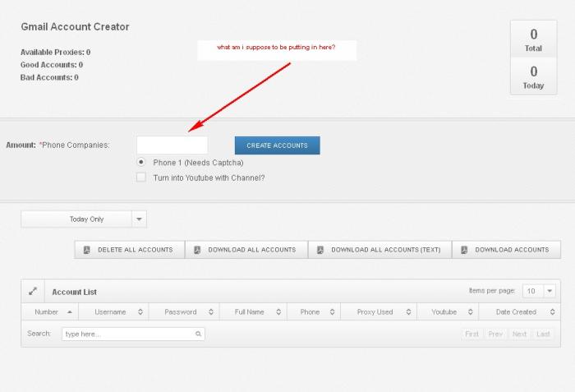Click the magnifier icon in search box
The image size is (575, 392).
[199, 334]
